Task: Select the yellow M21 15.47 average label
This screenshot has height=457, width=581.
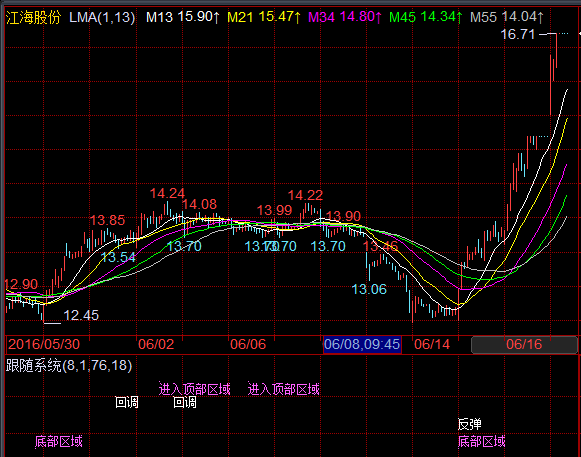Action: tap(264, 17)
